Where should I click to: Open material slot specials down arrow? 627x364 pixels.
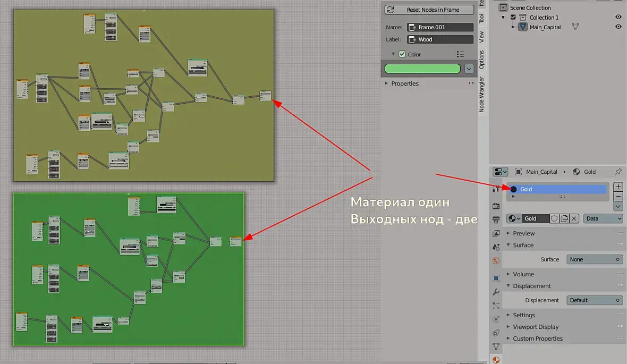click(618, 206)
